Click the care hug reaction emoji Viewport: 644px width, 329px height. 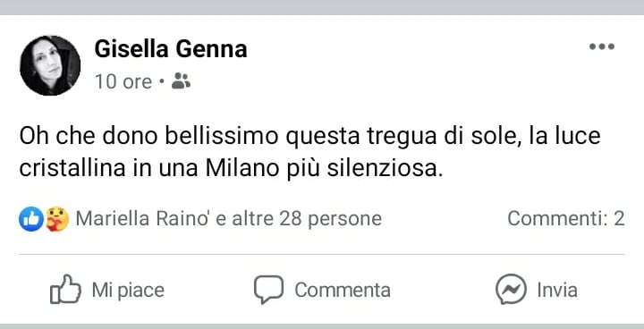(56, 219)
